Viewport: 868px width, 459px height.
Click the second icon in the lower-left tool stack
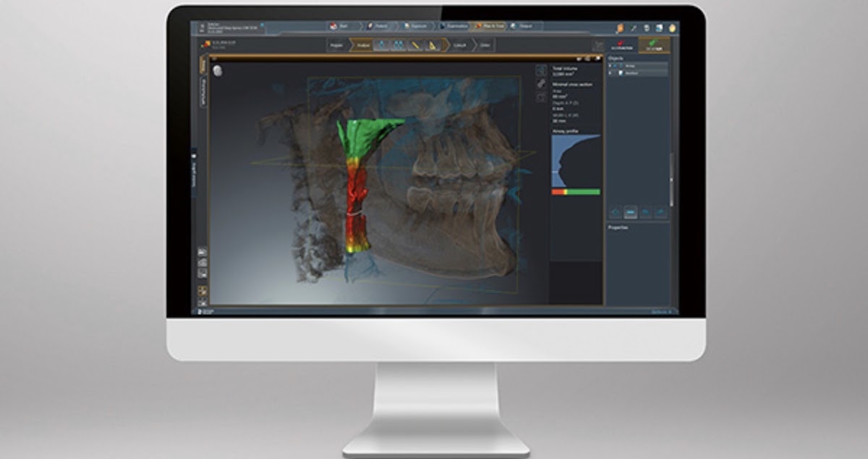point(203,262)
